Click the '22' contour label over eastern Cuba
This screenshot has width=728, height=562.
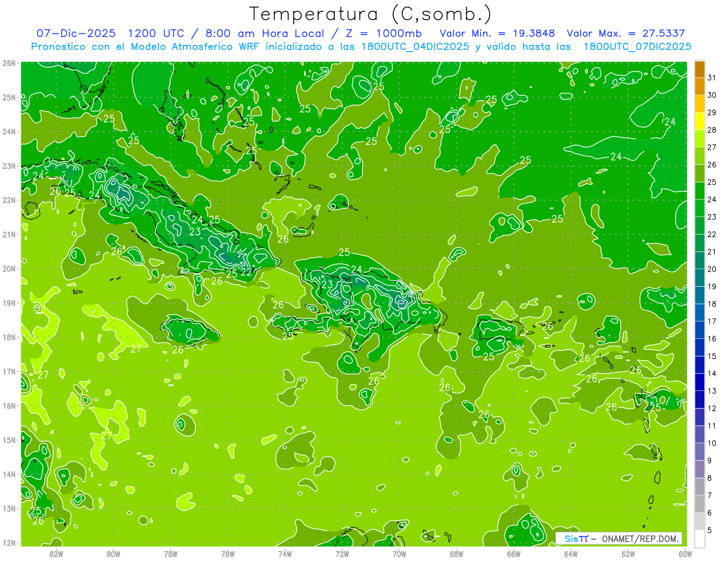(246, 272)
